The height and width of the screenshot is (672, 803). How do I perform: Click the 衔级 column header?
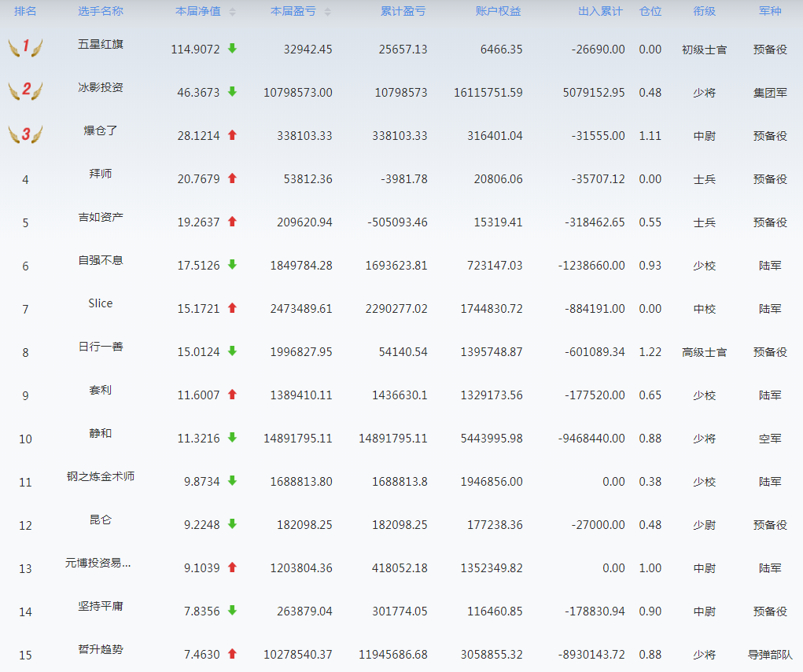pyautogui.click(x=704, y=11)
